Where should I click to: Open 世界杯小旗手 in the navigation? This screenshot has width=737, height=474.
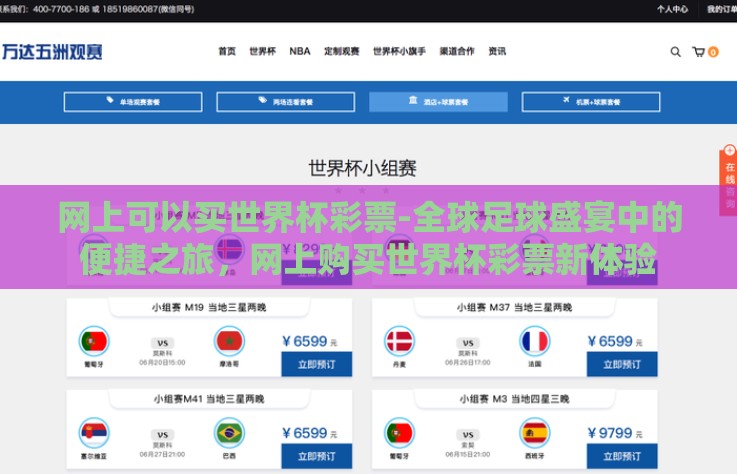click(400, 51)
